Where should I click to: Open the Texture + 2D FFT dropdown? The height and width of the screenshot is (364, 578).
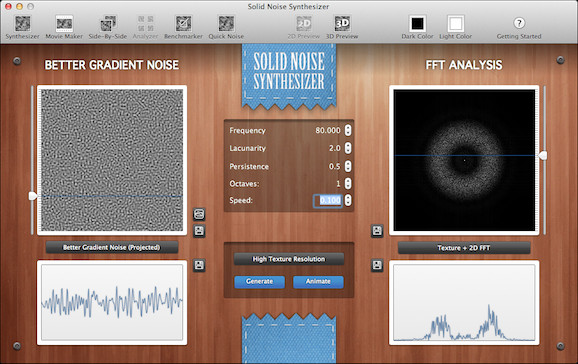(x=464, y=248)
